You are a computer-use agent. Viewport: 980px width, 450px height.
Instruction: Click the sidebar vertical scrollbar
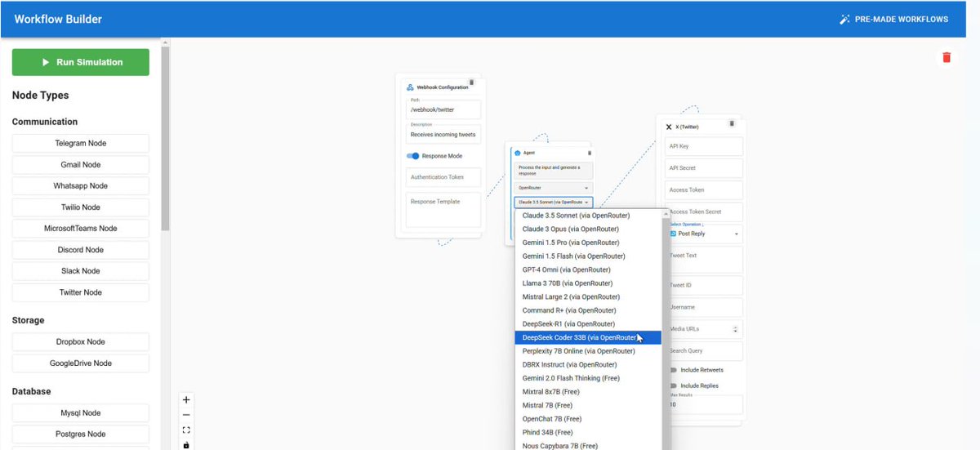point(166,139)
